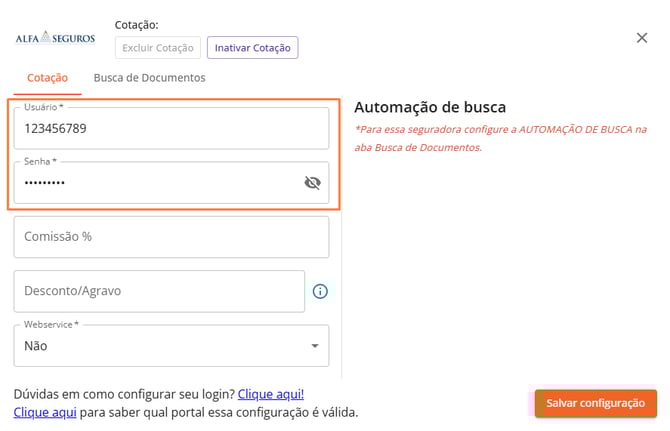
Task: Focus the Usuário input field
Action: [160, 129]
